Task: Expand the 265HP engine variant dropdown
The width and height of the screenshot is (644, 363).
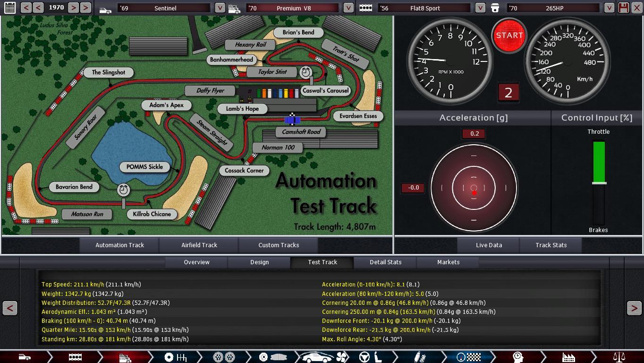Action: tap(609, 8)
